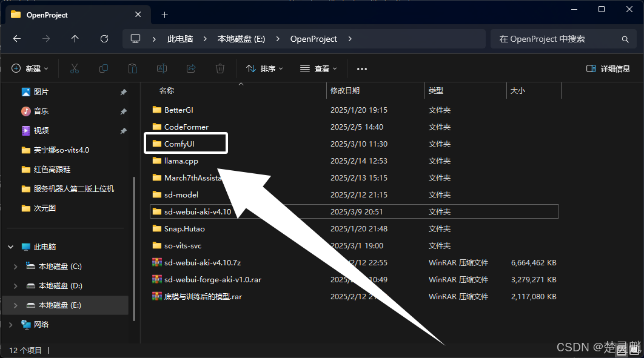The width and height of the screenshot is (644, 358).
Task: Open the three-dot more options menu
Action: click(x=362, y=68)
